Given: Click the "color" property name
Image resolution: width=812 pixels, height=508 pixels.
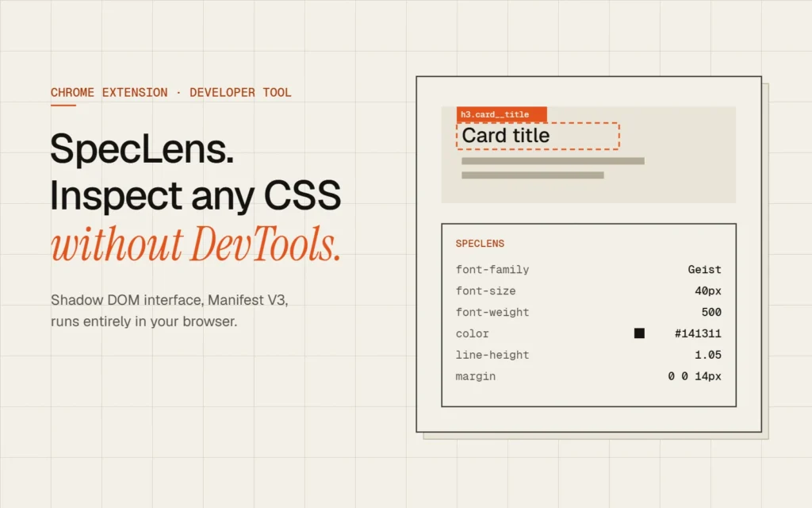Looking at the screenshot, I should (472, 333).
